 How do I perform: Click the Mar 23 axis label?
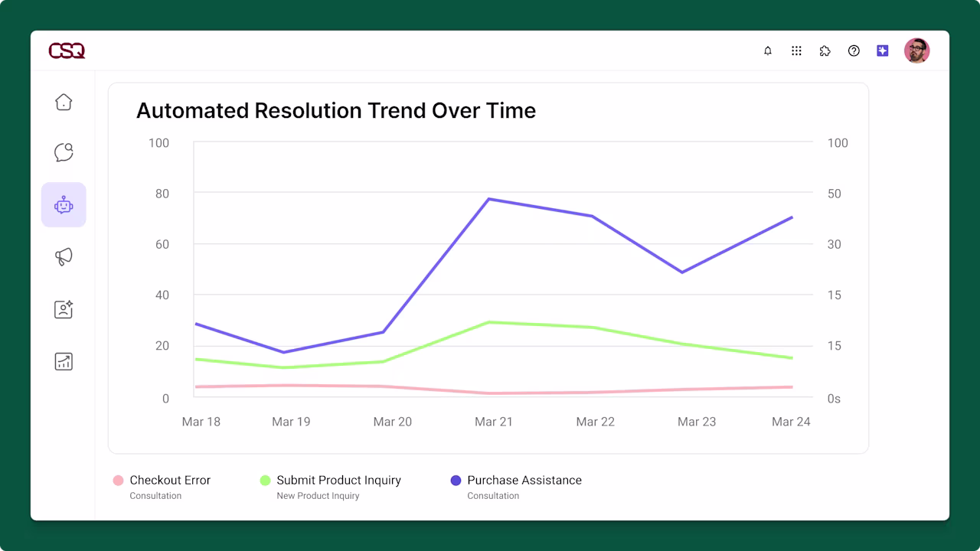(x=697, y=422)
